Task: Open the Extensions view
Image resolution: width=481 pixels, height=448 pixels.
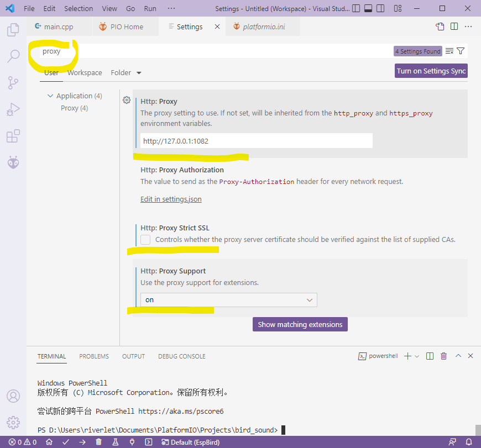Action: coord(13,136)
